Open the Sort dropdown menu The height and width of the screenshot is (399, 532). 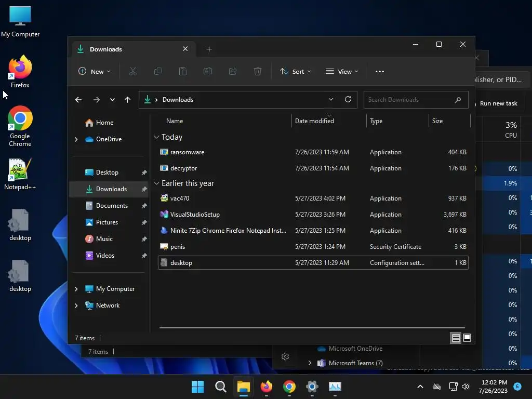(295, 71)
